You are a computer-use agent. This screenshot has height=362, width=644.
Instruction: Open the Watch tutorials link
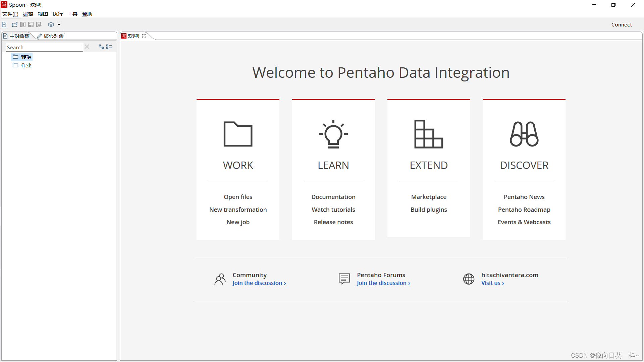point(333,209)
